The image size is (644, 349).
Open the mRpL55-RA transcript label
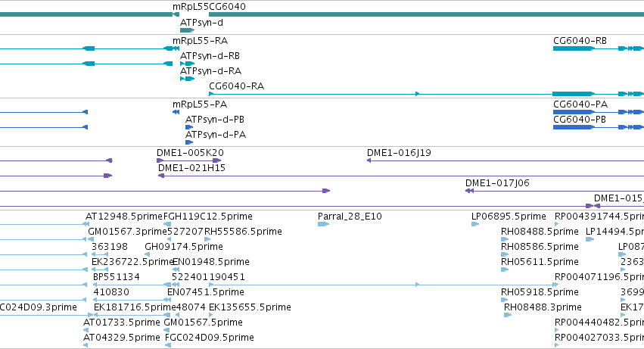(x=200, y=40)
